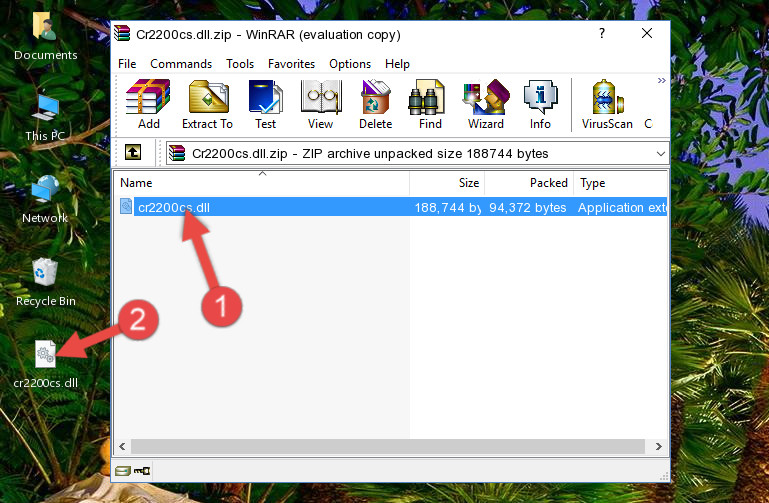The image size is (769, 503).
Task: Sort by the Size column header
Action: point(447,183)
